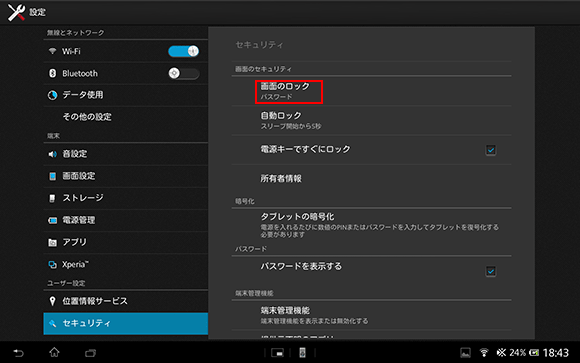Open Bluetooth settings in the sidebar

(126, 73)
